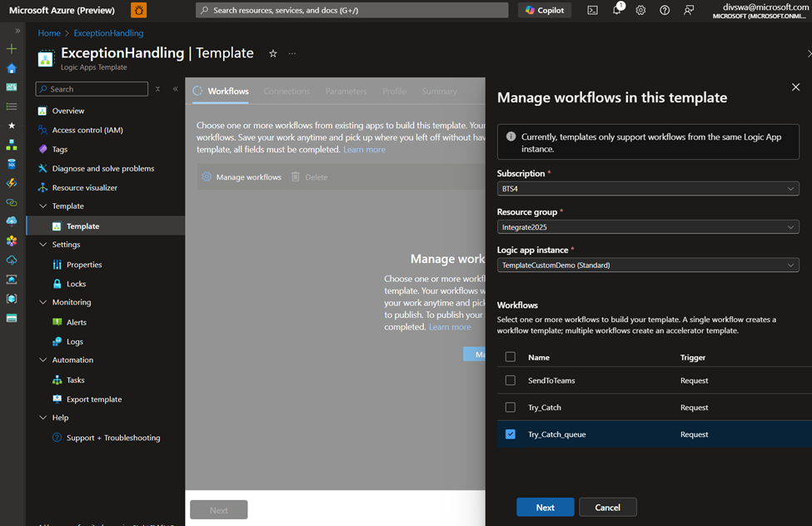Open the Resource group dropdown

(x=648, y=226)
